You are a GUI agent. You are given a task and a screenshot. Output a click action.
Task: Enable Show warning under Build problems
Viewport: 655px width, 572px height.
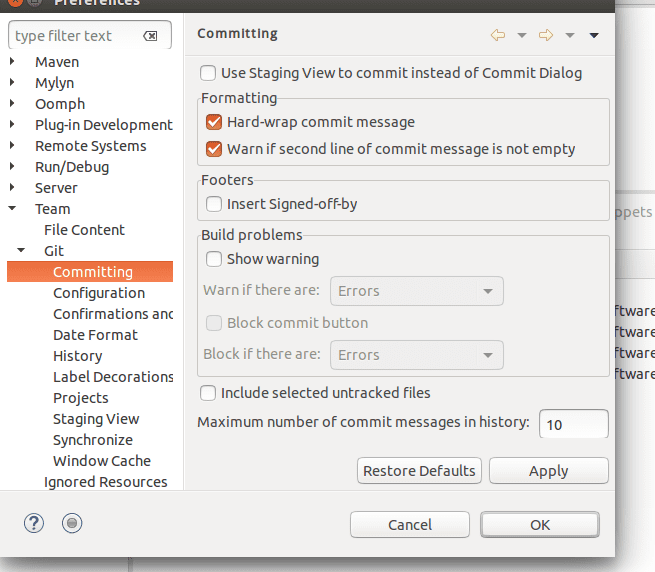pyautogui.click(x=214, y=259)
